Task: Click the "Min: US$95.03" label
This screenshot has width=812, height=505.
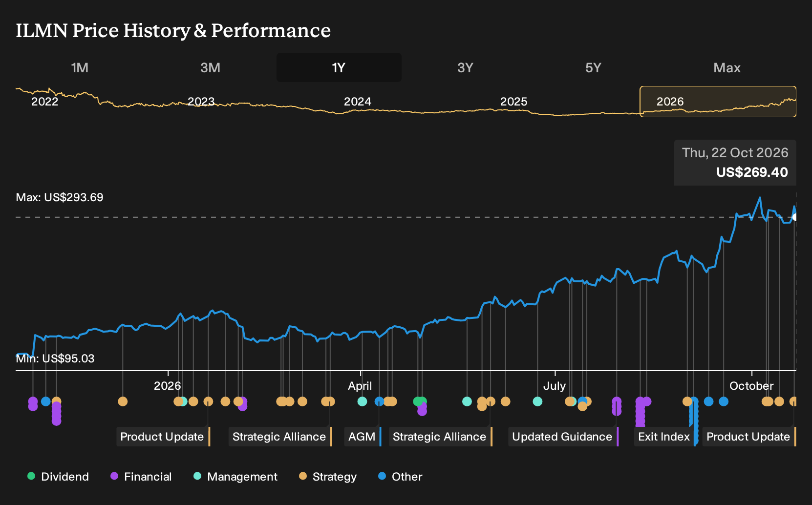Action: [55, 358]
